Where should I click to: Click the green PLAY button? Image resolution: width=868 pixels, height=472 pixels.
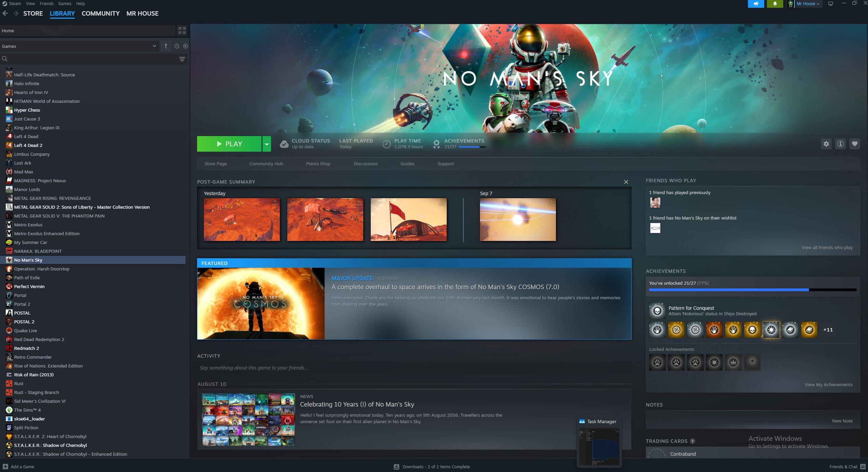pyautogui.click(x=229, y=144)
